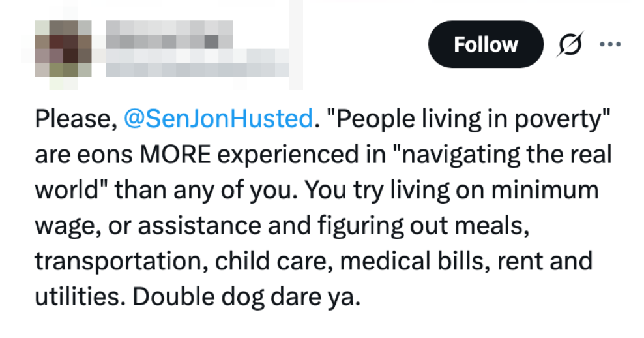Click the Grok explain-post icon
644x338 pixels.
[x=572, y=44]
